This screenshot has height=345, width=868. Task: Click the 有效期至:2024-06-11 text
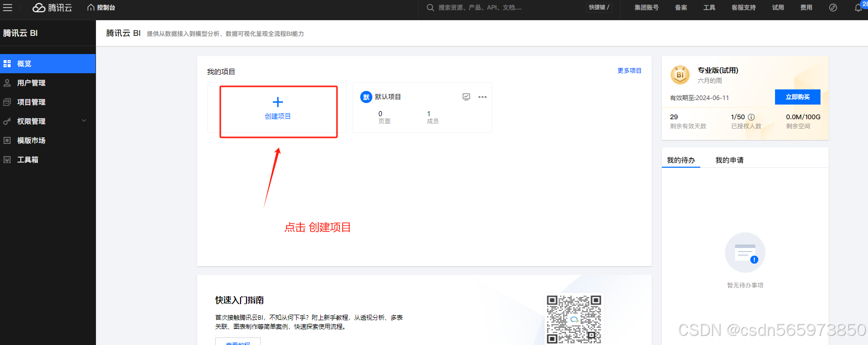point(699,98)
